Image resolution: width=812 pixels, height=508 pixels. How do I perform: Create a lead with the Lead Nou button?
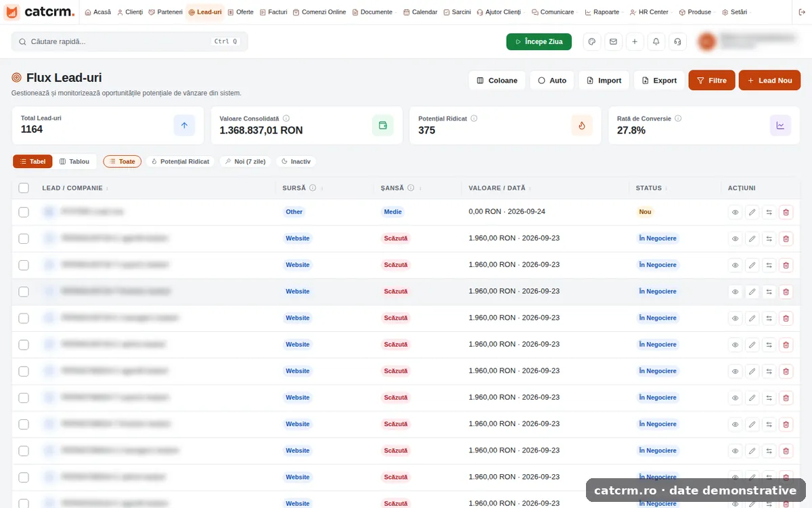pyautogui.click(x=769, y=80)
